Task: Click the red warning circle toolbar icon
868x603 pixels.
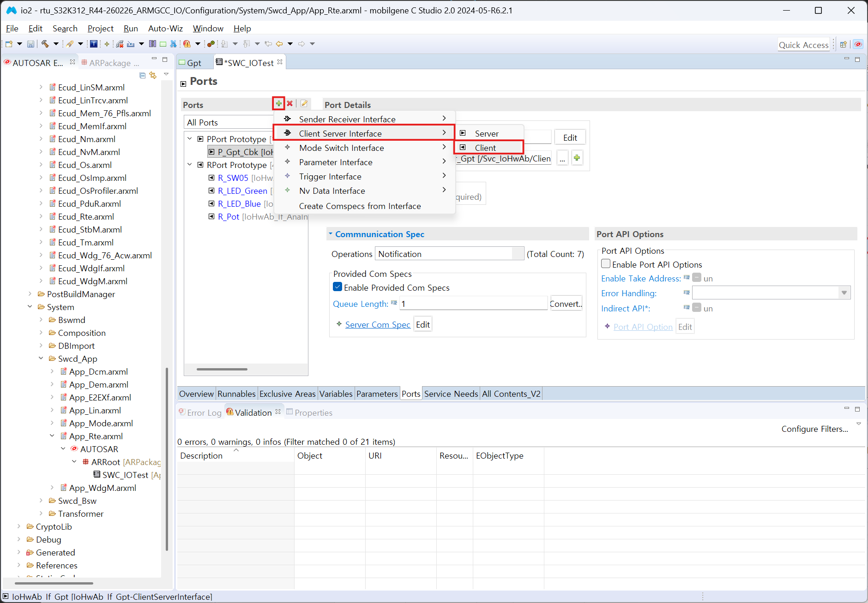Action: coord(187,44)
